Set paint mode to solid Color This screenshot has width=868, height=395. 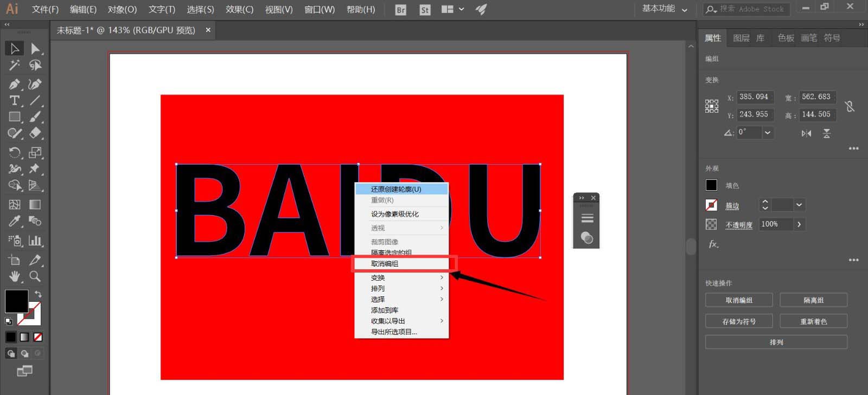pos(11,337)
